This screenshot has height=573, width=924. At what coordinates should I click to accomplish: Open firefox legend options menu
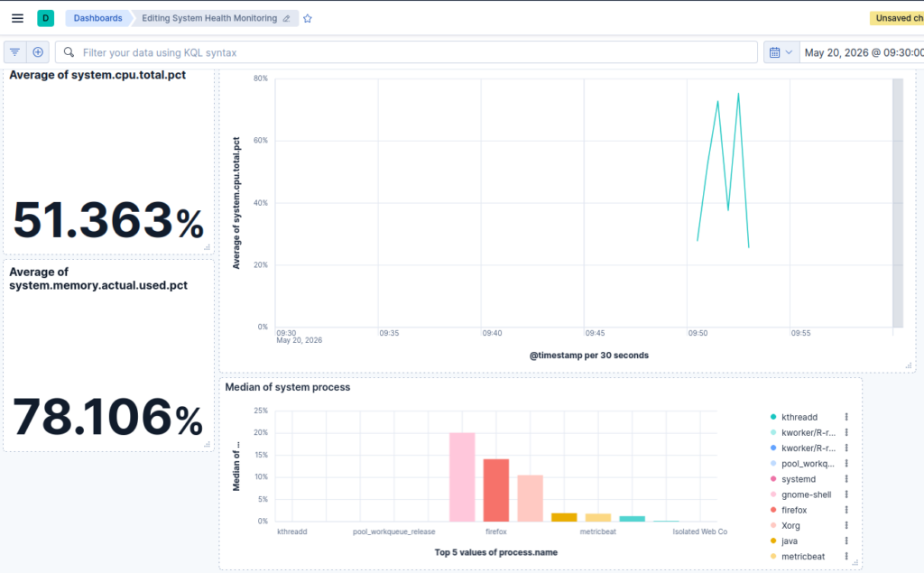pos(846,510)
